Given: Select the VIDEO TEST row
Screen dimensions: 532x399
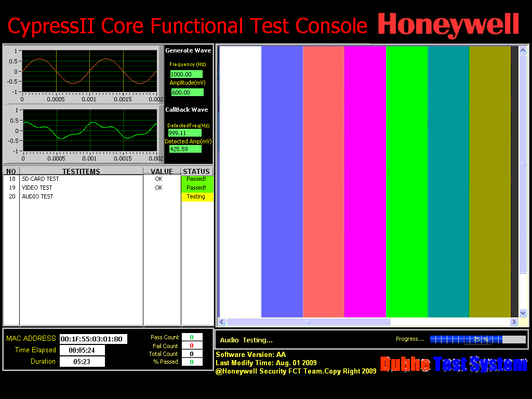Looking at the screenshot, I should (109, 188).
